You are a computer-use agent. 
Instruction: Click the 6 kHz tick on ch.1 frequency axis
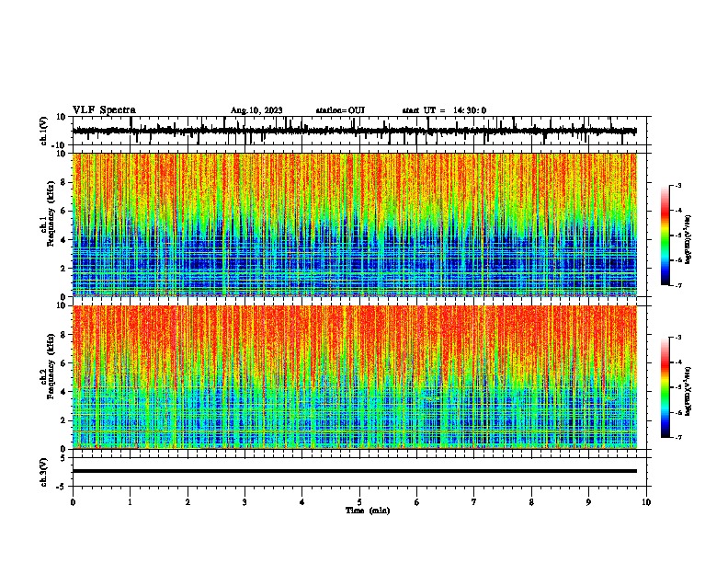tap(64, 211)
